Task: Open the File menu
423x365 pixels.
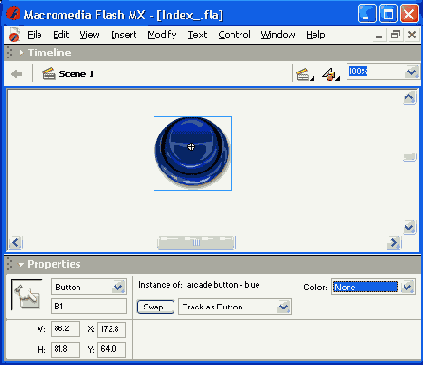Action: pyautogui.click(x=34, y=35)
